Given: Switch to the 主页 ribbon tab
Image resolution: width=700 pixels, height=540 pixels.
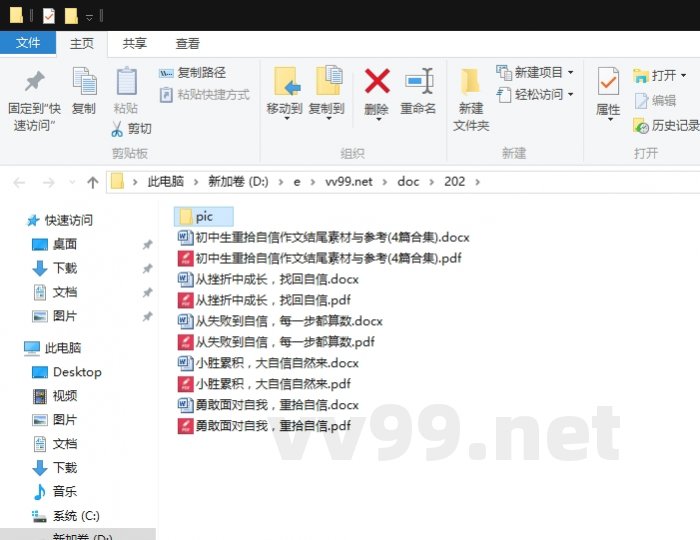Looking at the screenshot, I should [82, 44].
